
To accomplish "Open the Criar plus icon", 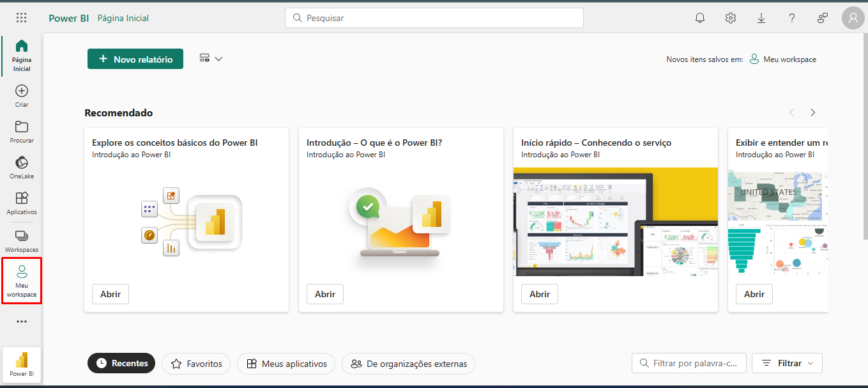I will pos(22,91).
